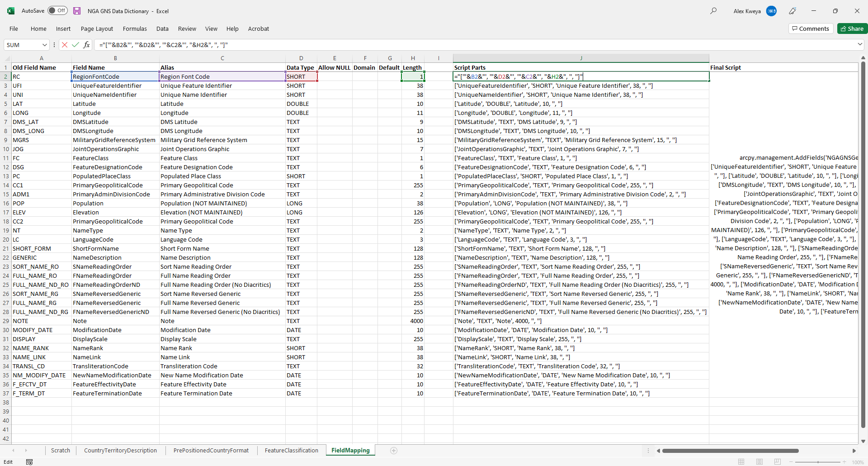Select Normal view icon in status bar

click(x=741, y=462)
